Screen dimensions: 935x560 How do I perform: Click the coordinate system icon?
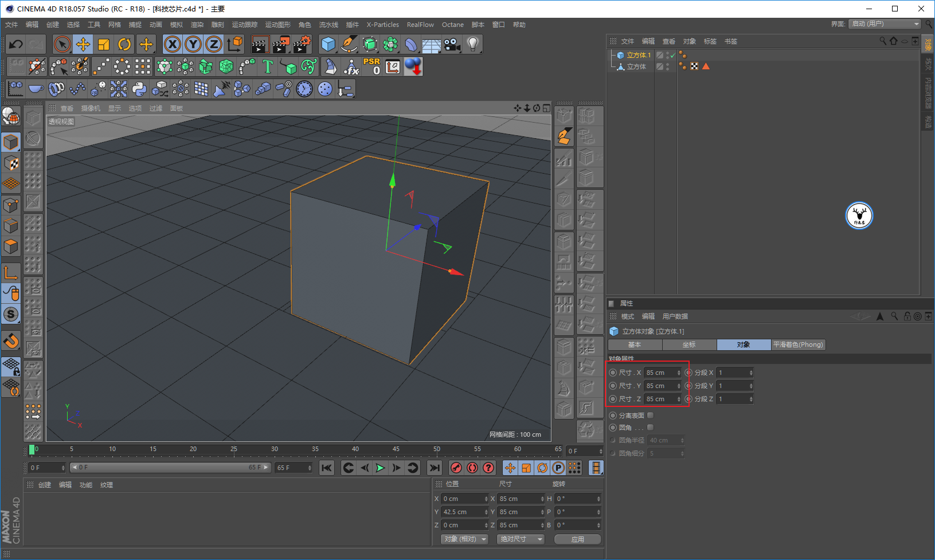click(234, 44)
